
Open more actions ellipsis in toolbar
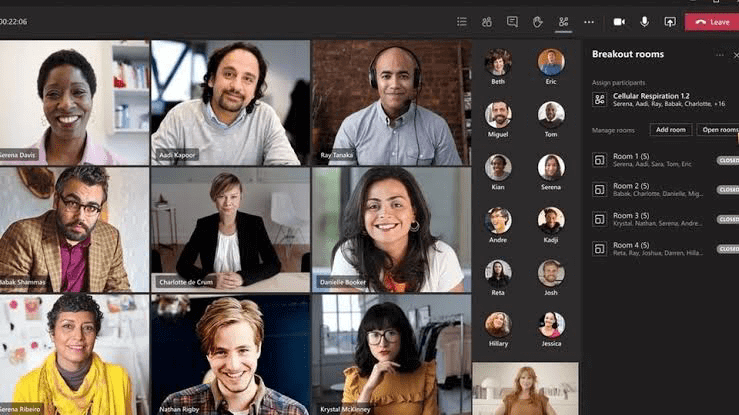click(589, 21)
